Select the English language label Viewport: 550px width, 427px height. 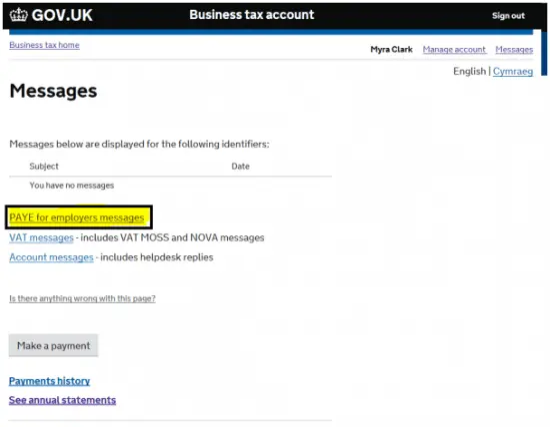pyautogui.click(x=470, y=71)
